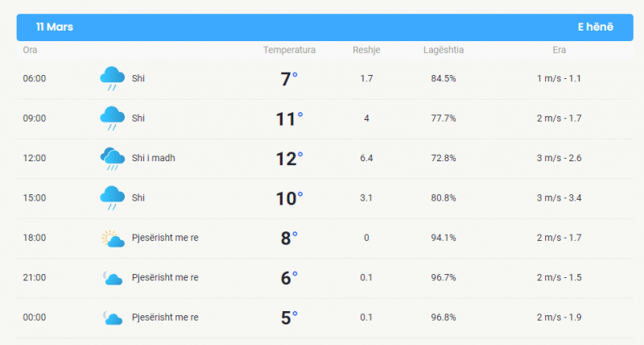Click the moon cloud icon at 00:00
This screenshot has height=345, width=644.
(113, 318)
